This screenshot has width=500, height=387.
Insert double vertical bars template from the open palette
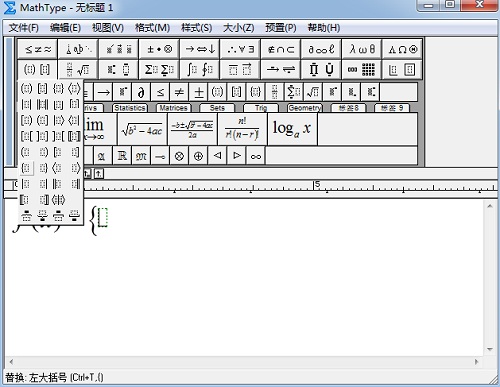[x=42, y=105]
